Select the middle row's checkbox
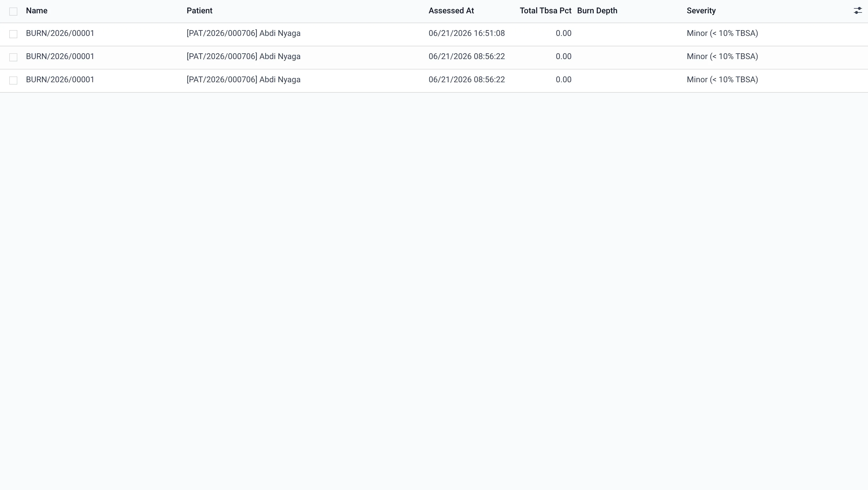Screen dimensions: 868x490 click(x=13, y=57)
